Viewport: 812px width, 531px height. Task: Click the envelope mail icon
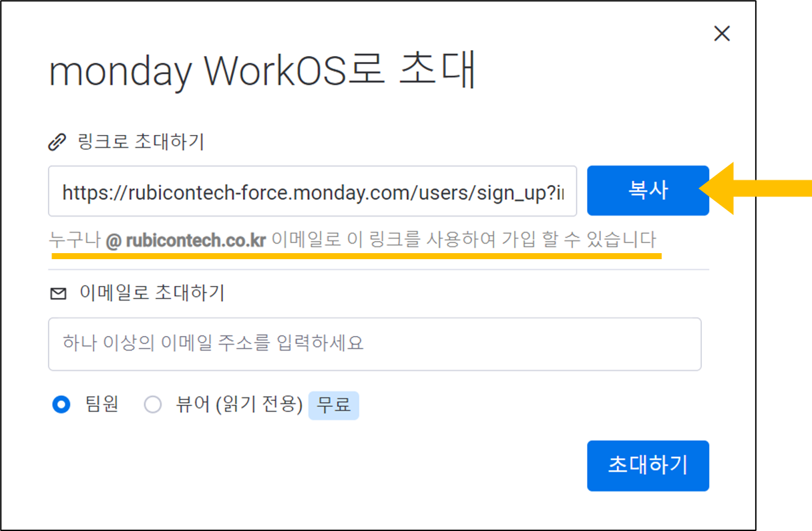[x=59, y=293]
